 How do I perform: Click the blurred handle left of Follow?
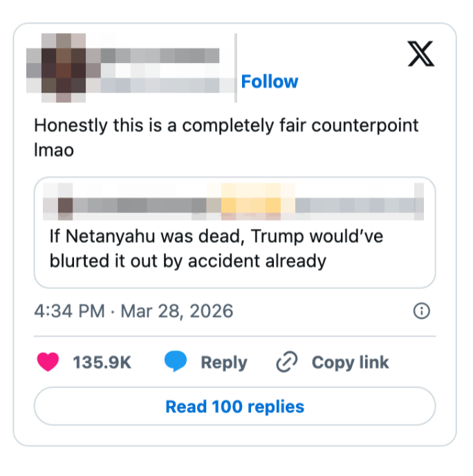click(x=166, y=84)
